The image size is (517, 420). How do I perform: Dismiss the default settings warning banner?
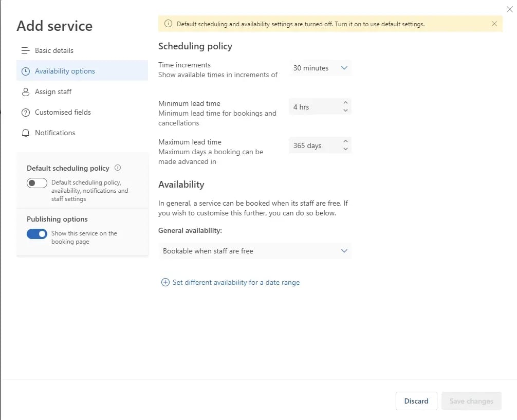point(494,23)
